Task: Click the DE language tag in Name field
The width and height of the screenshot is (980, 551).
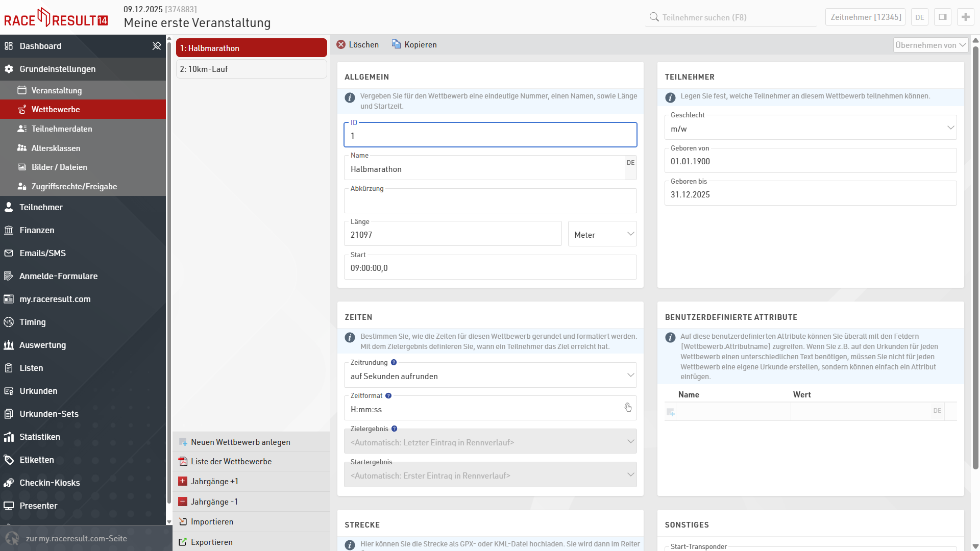Action: [x=630, y=163]
